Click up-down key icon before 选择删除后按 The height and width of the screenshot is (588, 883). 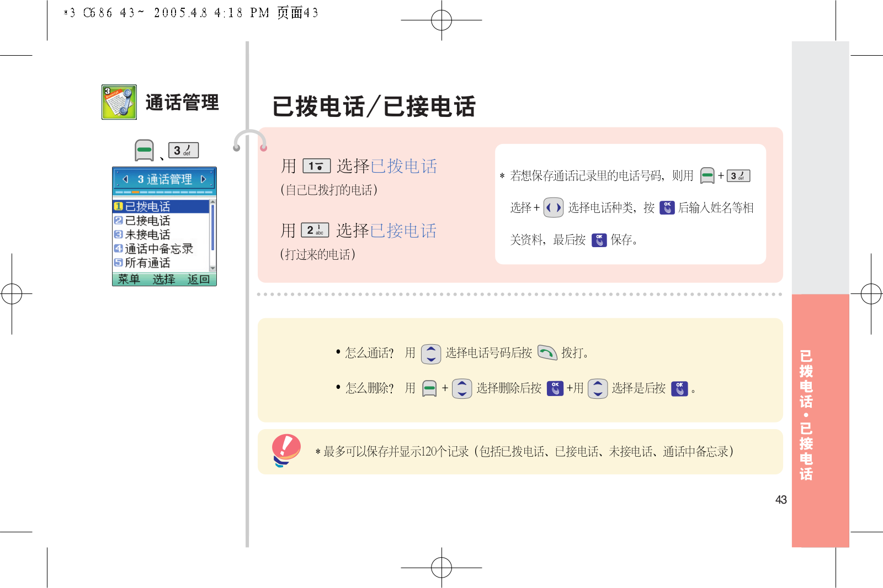(x=462, y=388)
